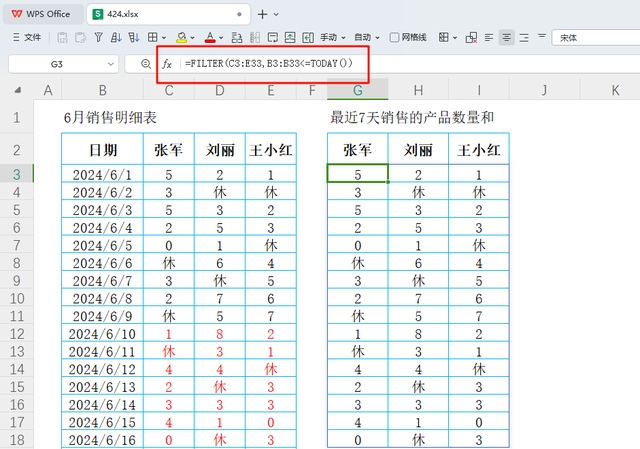Screen dimensions: 640x449
Task: Open the borders dropdown arrow
Action: (164, 38)
